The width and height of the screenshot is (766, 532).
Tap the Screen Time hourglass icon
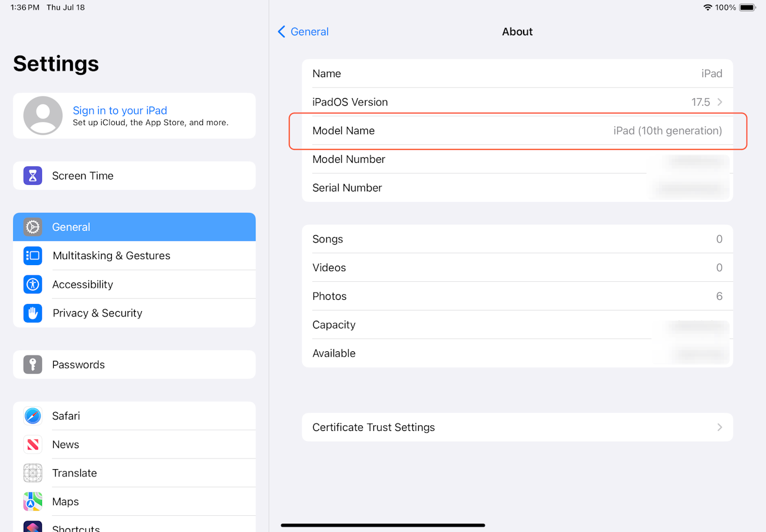point(33,176)
